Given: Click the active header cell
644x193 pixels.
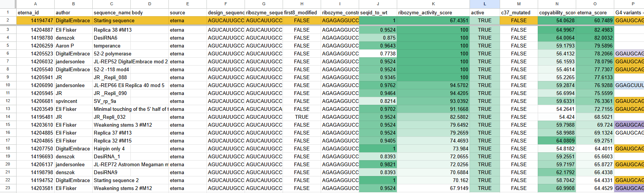Looking at the screenshot, I should 485,12.
